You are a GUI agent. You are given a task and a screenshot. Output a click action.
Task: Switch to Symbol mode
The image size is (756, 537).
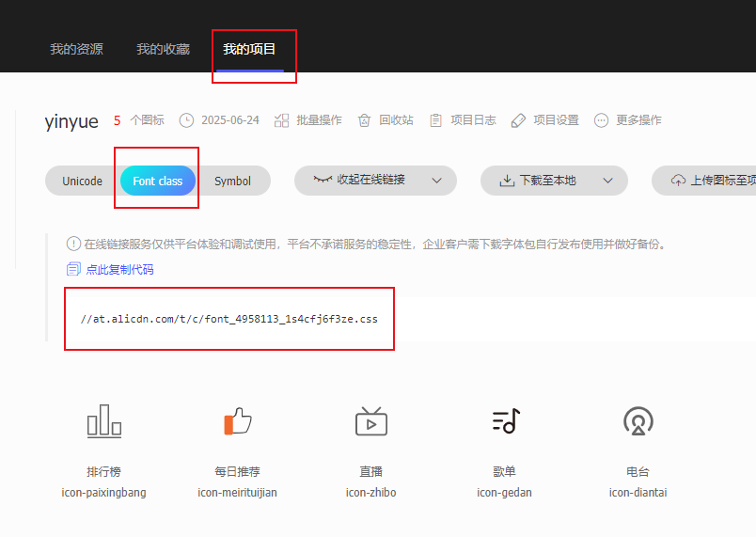233,181
